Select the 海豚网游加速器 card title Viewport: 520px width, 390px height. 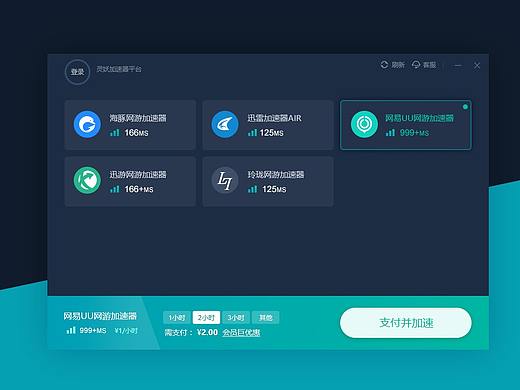(138, 118)
